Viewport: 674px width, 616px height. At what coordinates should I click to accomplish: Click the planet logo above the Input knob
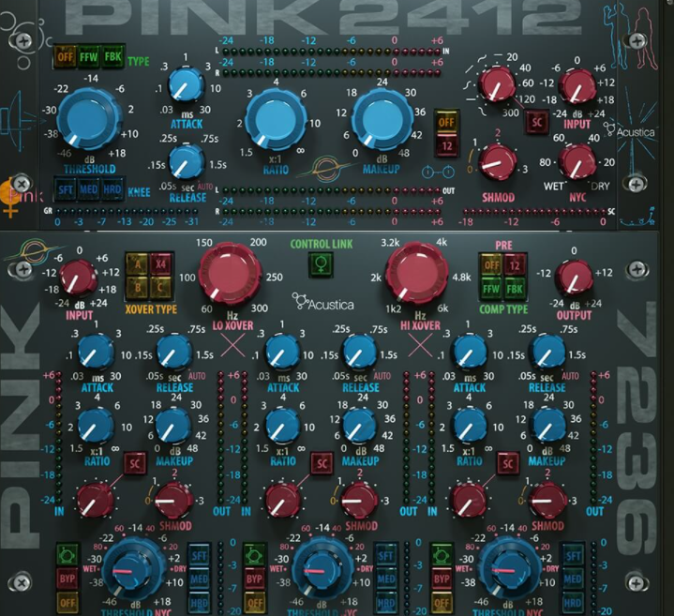point(35,251)
